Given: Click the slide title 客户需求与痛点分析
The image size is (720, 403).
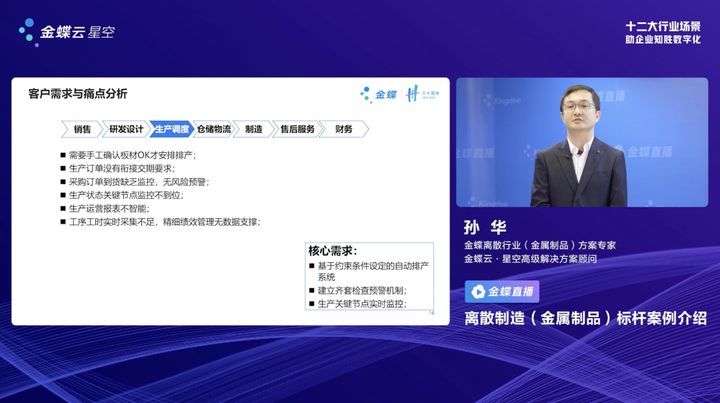Looking at the screenshot, I should coord(78,94).
